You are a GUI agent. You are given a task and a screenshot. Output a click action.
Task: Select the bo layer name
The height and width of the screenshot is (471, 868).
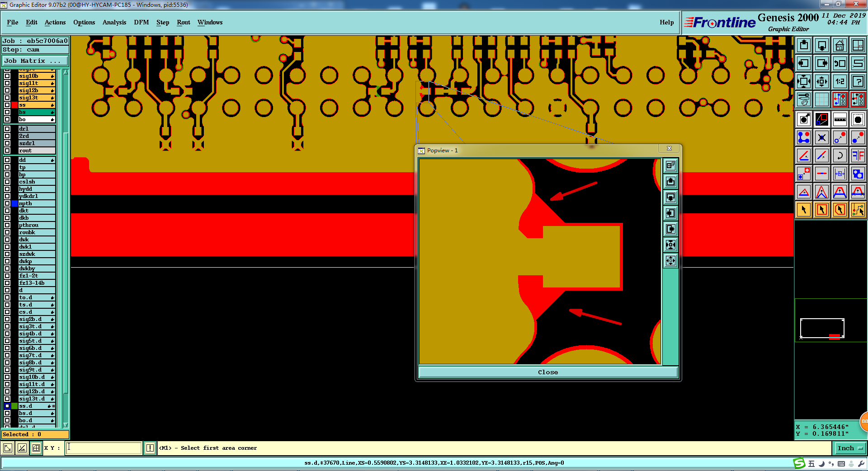[x=37, y=119]
